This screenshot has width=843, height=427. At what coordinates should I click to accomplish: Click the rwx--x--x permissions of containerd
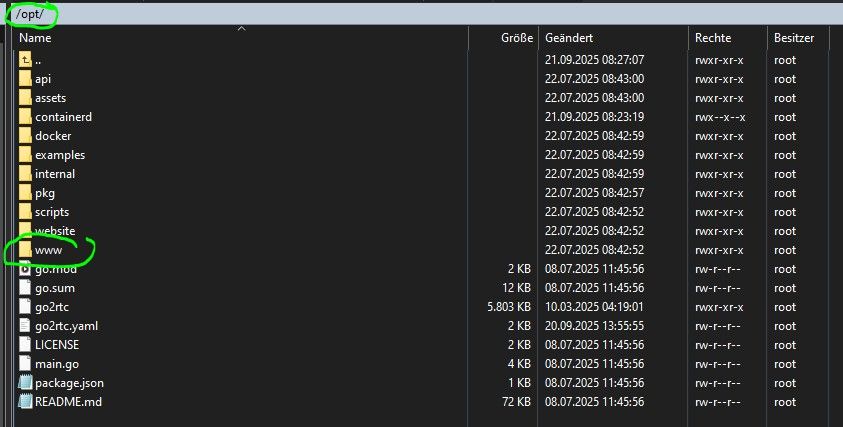pos(720,117)
